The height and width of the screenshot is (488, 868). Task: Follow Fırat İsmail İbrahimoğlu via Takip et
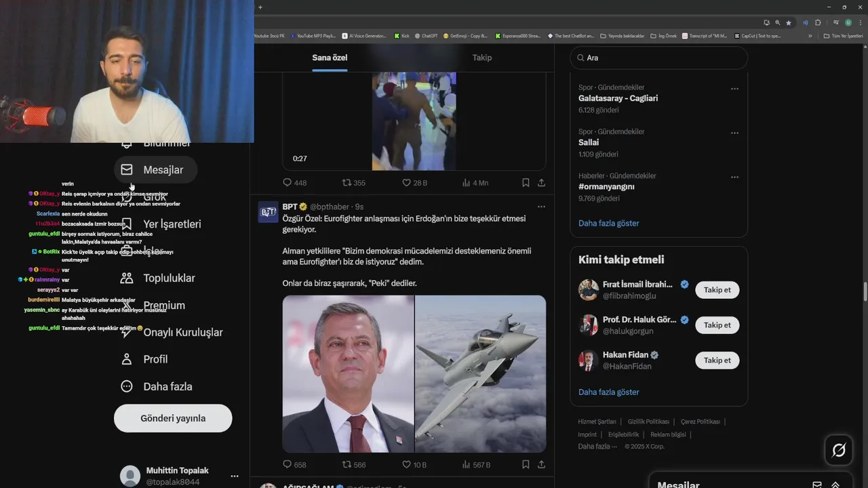(x=717, y=289)
